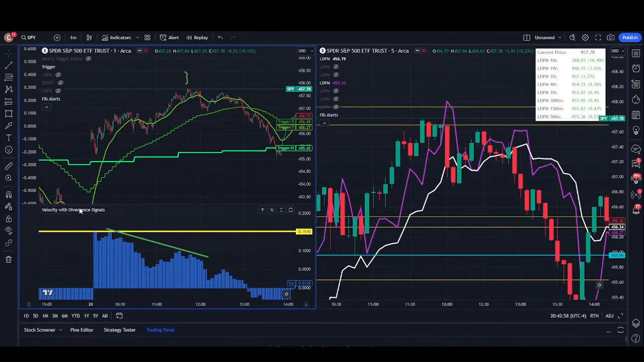The image size is (644, 362).
Task: Toggle visibility of first LDPM in left chart
Action: coord(58,75)
